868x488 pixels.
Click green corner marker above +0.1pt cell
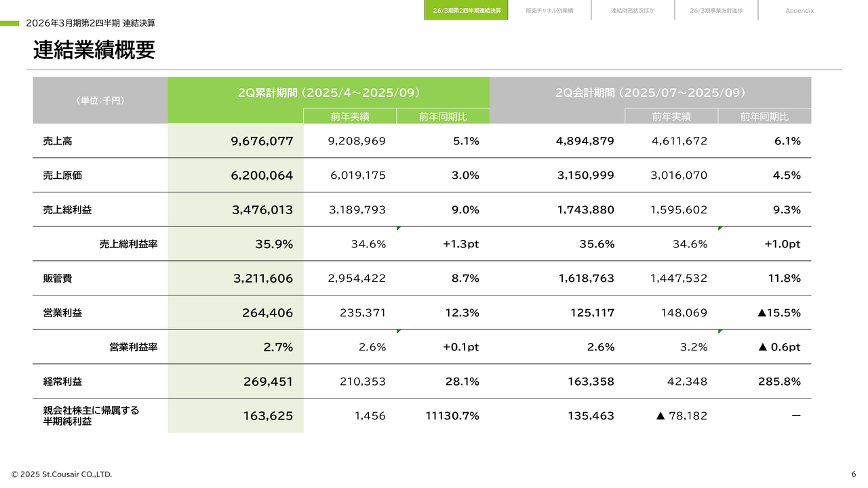(x=399, y=332)
